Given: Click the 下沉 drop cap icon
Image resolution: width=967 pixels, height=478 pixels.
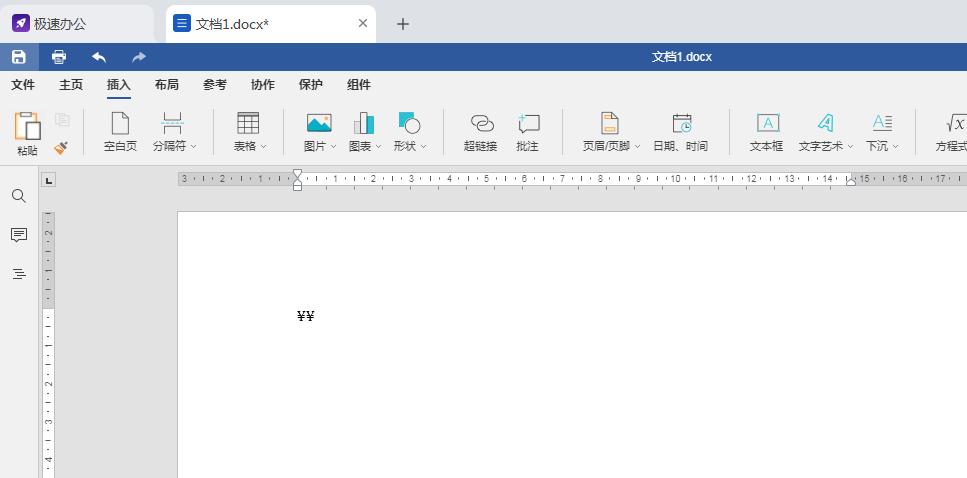Looking at the screenshot, I should [x=882, y=123].
